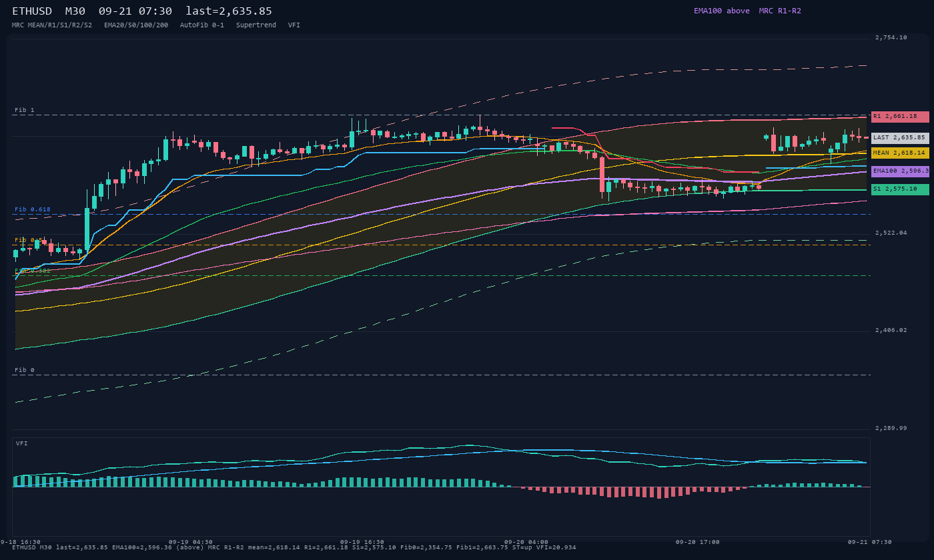Click the 'AutoFib 0-1' legend entry
934x560 pixels.
point(202,25)
